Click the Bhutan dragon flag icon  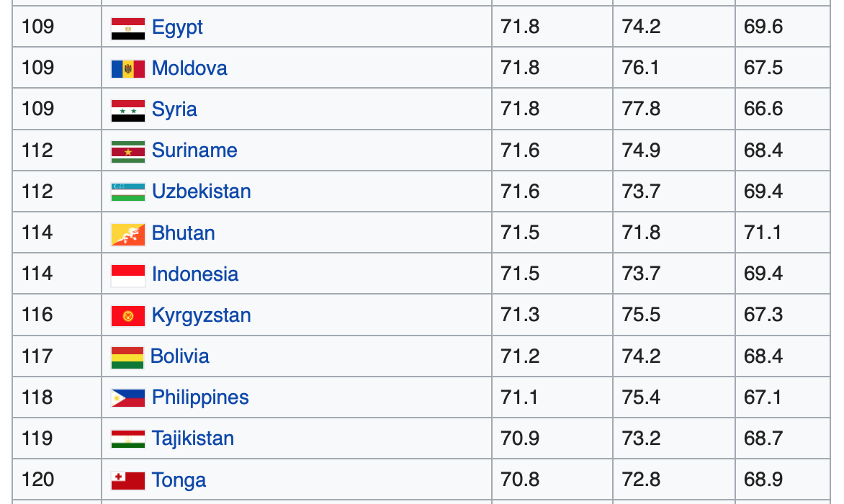(128, 234)
